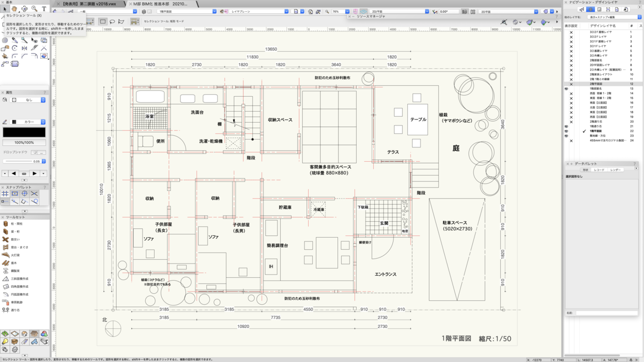Select the Pan (hand) tool

[14, 9]
